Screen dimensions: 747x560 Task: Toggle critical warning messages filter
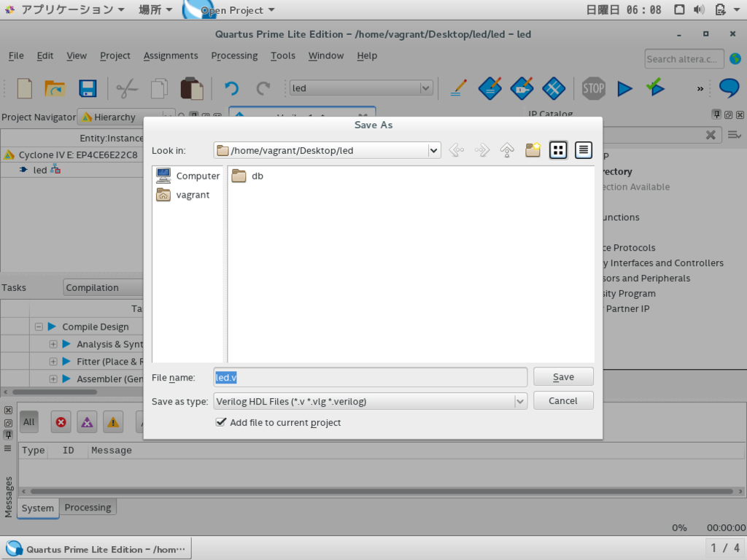[x=87, y=422]
